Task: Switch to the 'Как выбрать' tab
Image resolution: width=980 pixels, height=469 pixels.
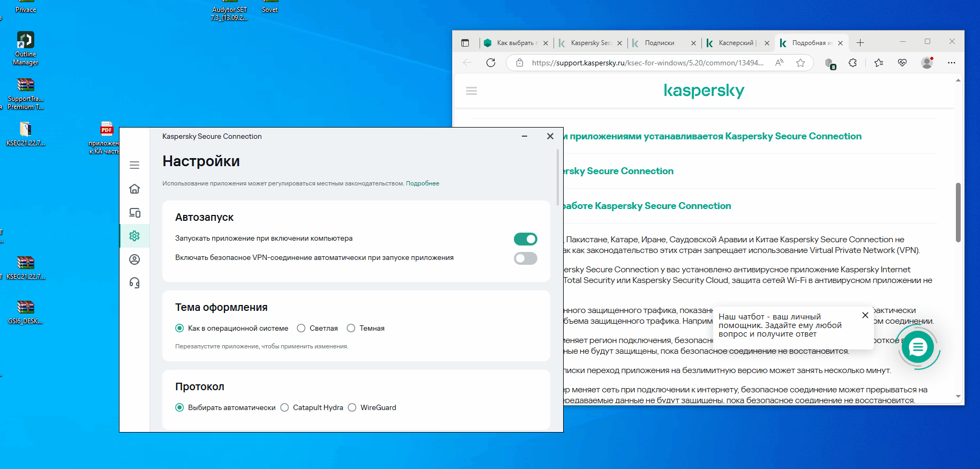Action: click(515, 43)
